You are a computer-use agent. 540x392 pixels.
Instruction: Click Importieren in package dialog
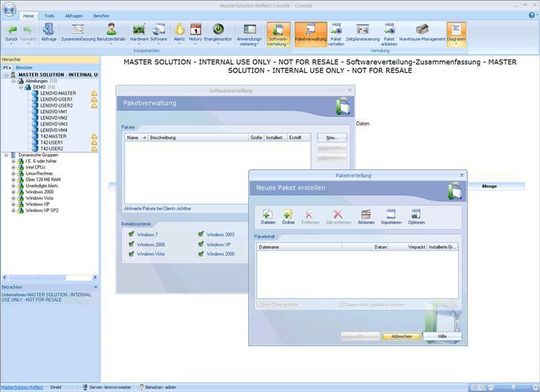(391, 217)
